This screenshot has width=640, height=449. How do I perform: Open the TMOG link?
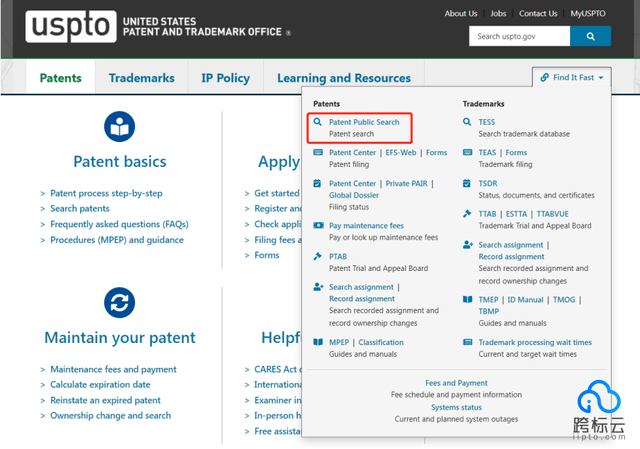564,300
